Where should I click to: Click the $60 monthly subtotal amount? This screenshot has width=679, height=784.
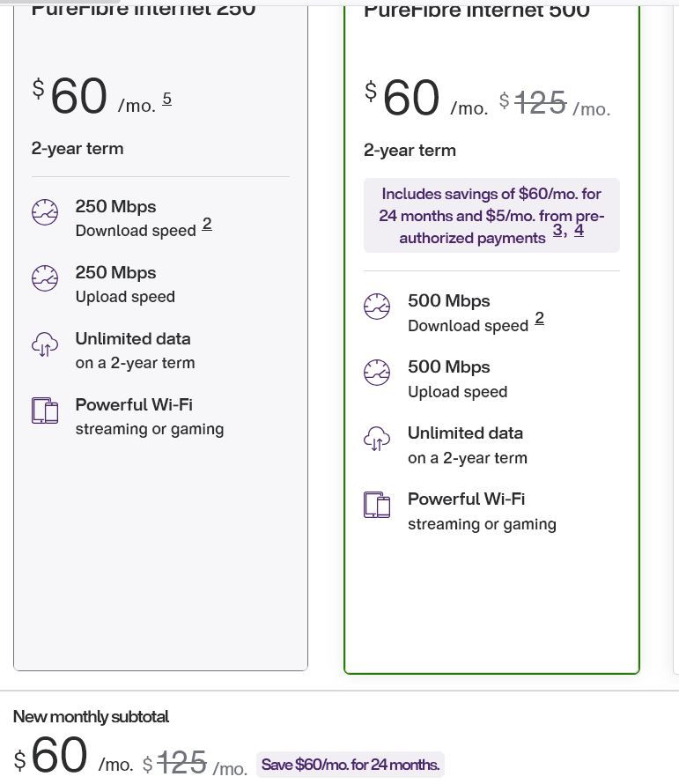pyautogui.click(x=58, y=758)
